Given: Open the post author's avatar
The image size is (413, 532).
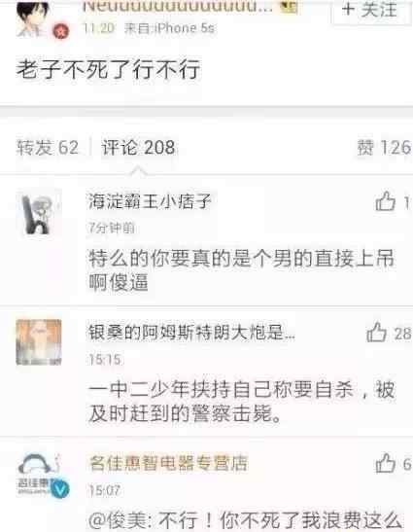Looking at the screenshot, I should point(33,18).
